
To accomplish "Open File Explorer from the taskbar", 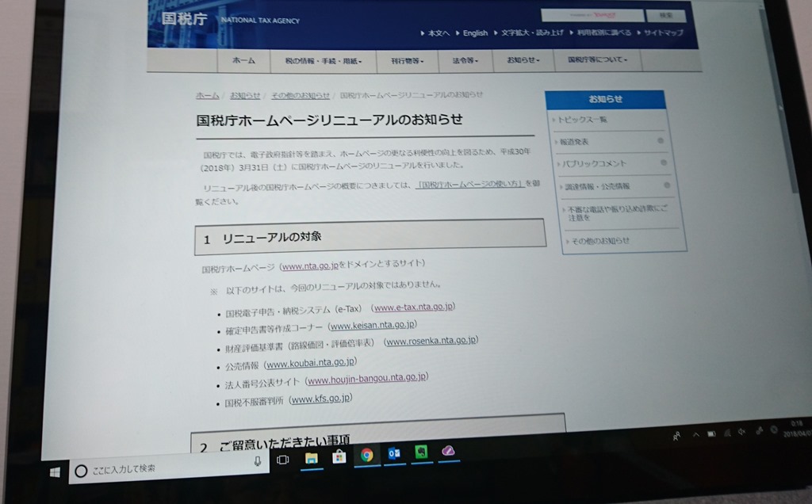I will tap(311, 458).
